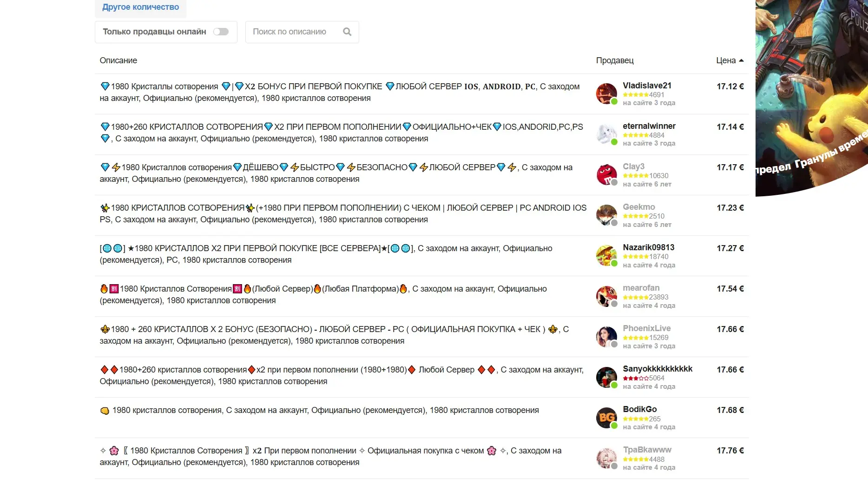
Task: Click BodikGo BG avatar icon
Action: coord(606,417)
